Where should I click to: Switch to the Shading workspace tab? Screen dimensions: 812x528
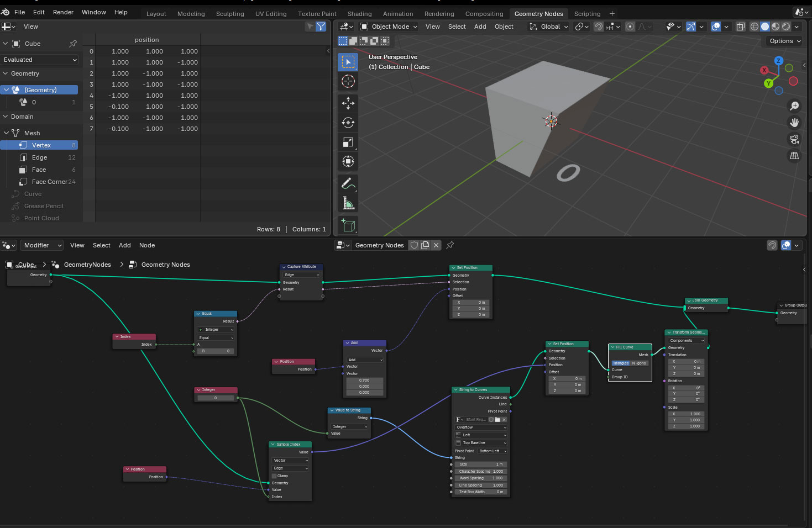(359, 14)
